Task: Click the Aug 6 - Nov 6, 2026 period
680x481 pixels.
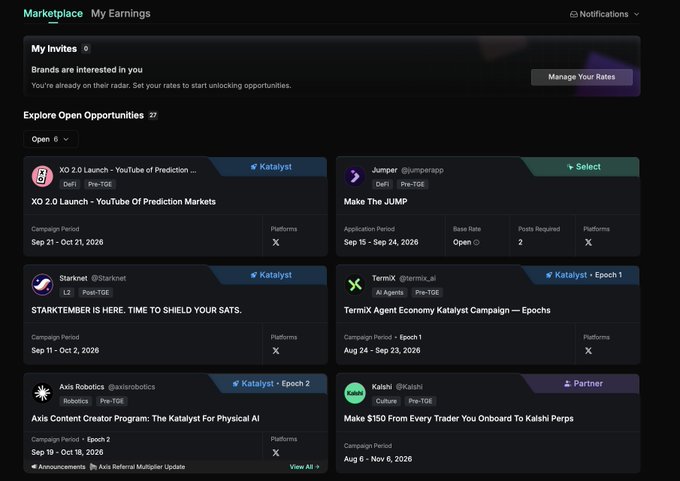Action: point(378,459)
